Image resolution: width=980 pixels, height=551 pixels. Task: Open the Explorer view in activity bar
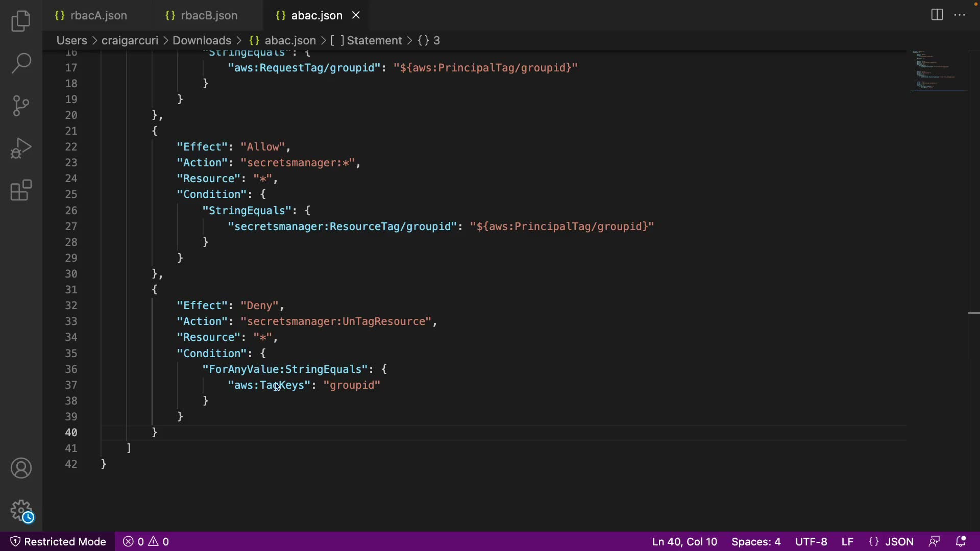(21, 21)
